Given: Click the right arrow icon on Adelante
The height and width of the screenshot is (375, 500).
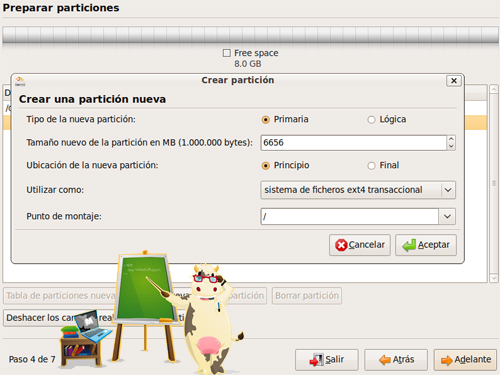Looking at the screenshot, I should (x=447, y=360).
